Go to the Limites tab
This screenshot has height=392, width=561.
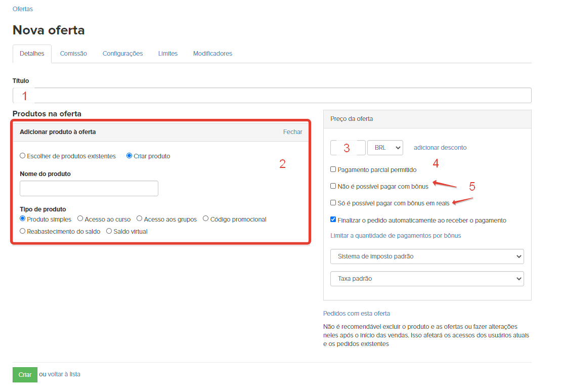point(168,54)
